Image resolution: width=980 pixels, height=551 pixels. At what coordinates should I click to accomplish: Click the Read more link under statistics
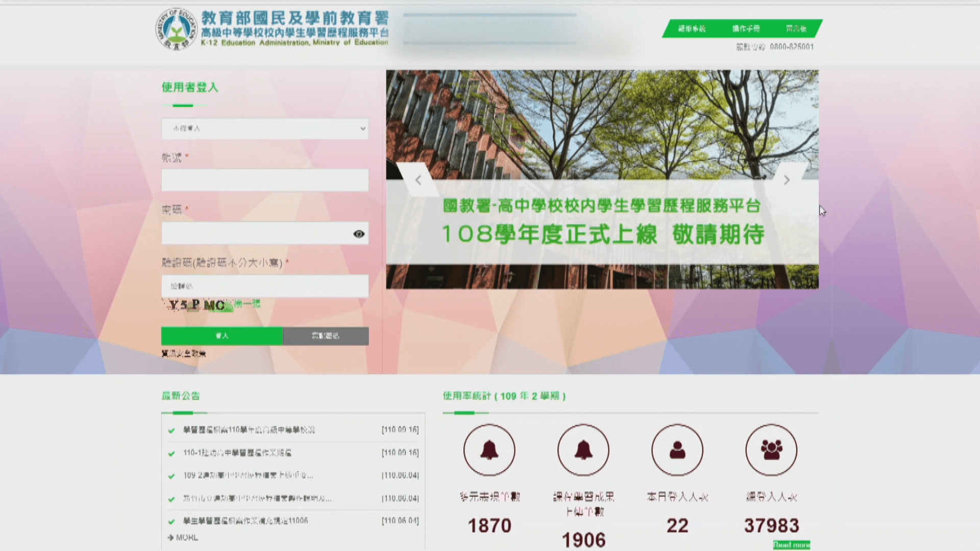coord(791,545)
